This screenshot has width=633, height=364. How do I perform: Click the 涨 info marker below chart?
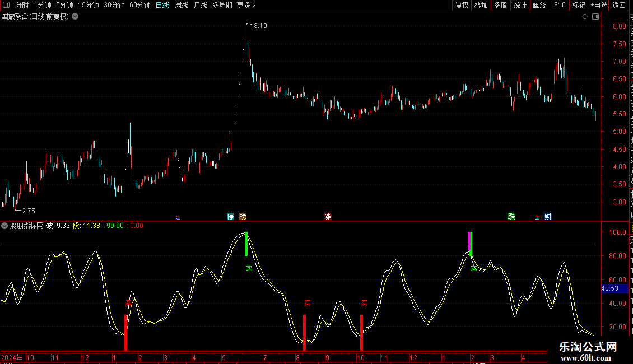328,217
